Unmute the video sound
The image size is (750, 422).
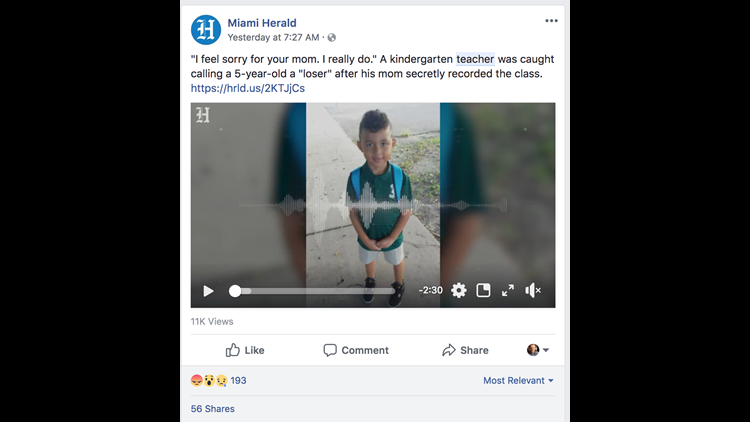[x=533, y=291]
